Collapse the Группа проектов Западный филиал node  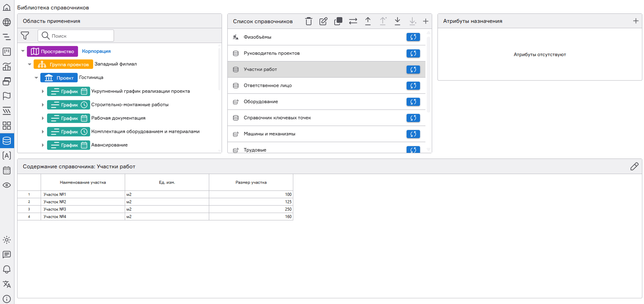[x=30, y=64]
